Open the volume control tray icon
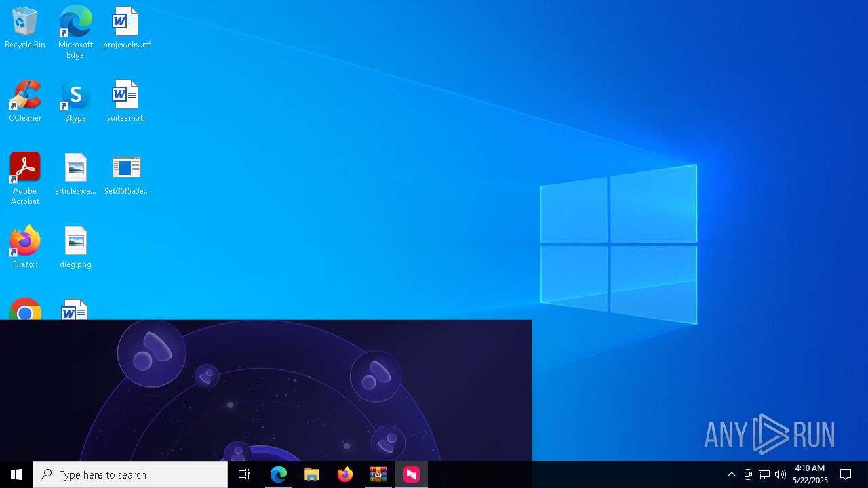This screenshot has width=868, height=488. (781, 474)
